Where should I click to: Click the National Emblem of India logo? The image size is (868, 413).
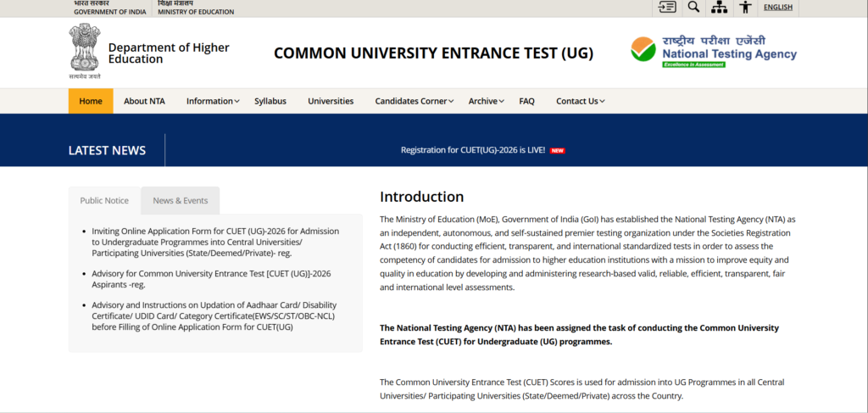tap(85, 51)
